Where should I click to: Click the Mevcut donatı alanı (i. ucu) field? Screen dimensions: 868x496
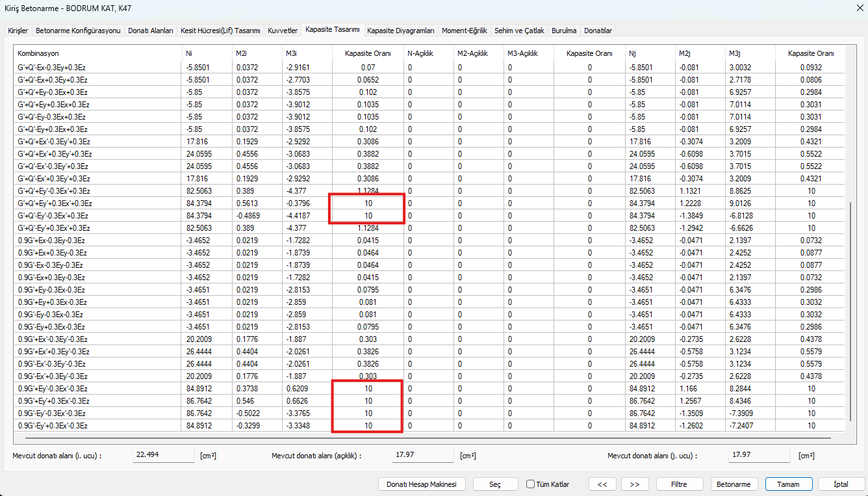163,455
